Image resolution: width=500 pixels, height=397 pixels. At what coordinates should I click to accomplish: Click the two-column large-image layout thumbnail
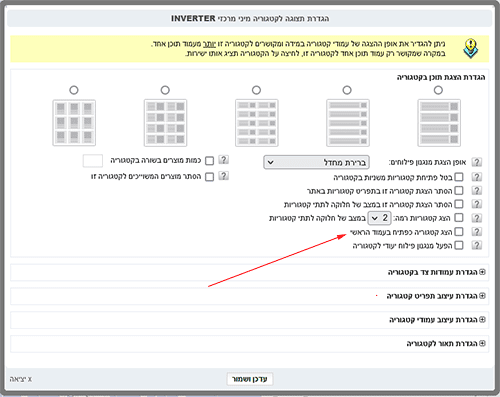[x=165, y=123]
